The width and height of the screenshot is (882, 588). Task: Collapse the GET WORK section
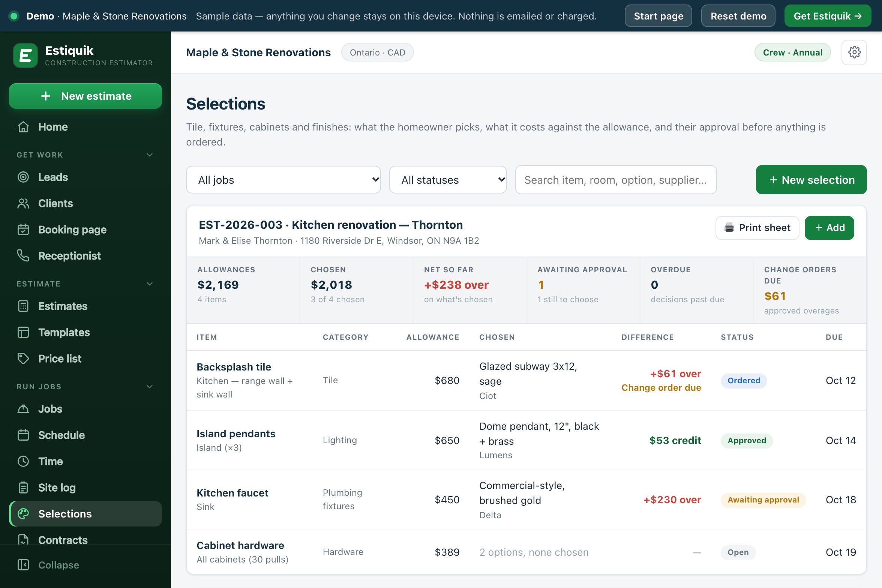[x=150, y=155]
